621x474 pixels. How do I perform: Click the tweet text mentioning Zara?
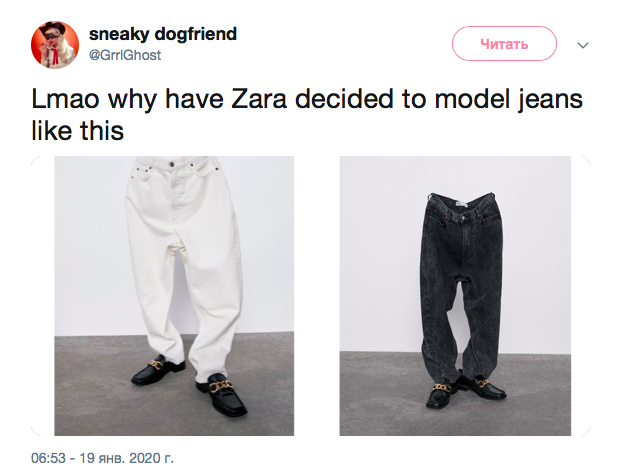pos(307,114)
